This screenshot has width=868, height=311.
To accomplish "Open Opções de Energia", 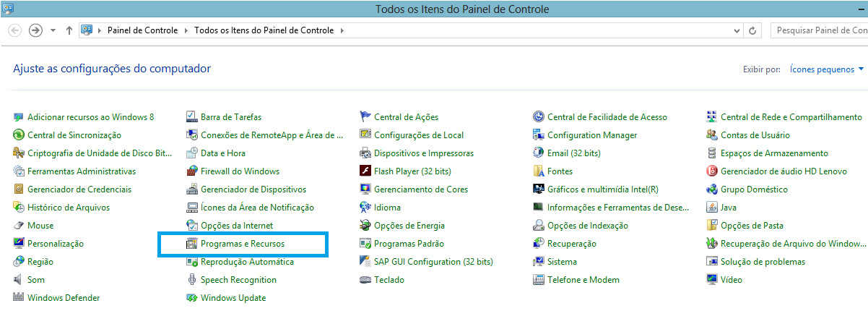I will click(409, 226).
